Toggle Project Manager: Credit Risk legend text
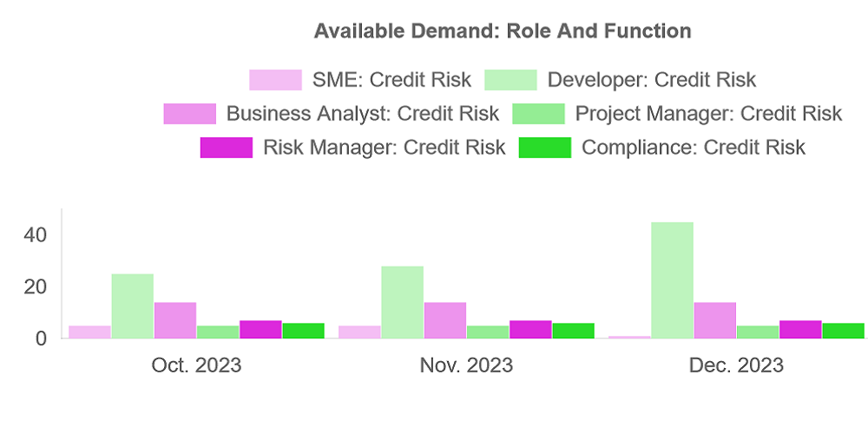This screenshot has height=434, width=868. point(708,114)
